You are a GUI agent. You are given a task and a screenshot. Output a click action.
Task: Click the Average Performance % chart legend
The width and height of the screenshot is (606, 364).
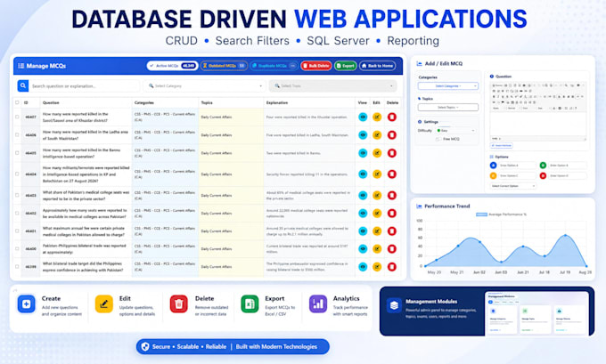(x=501, y=214)
